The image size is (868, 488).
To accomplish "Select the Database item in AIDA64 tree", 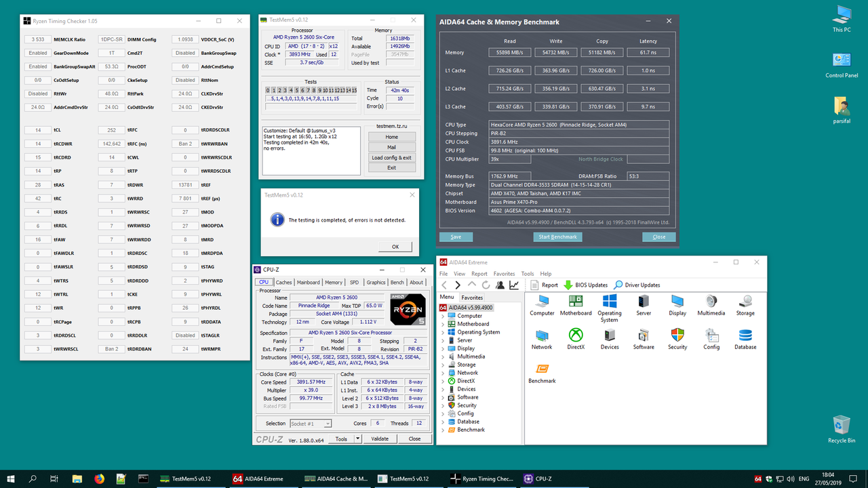I will pos(468,422).
